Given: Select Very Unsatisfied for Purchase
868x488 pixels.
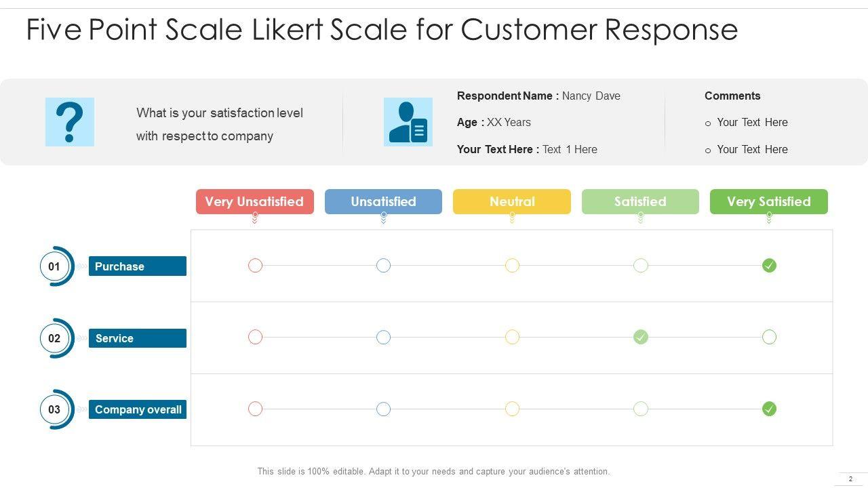Looking at the screenshot, I should tap(255, 266).
